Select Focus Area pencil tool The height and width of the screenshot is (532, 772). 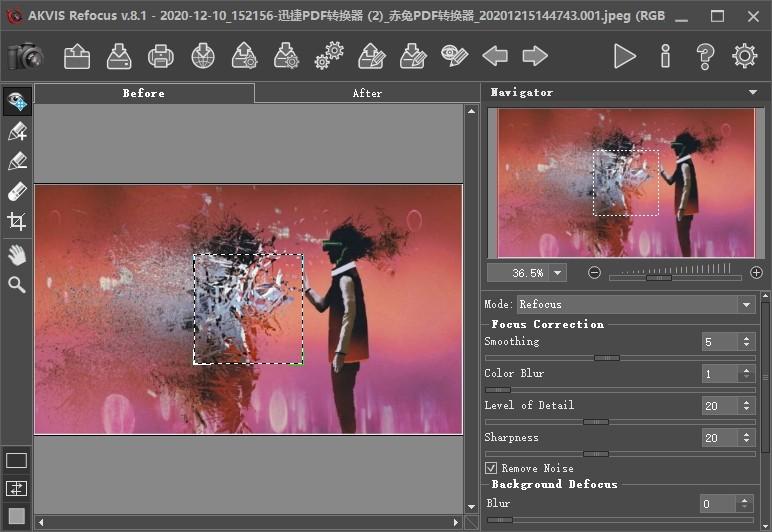pos(17,131)
